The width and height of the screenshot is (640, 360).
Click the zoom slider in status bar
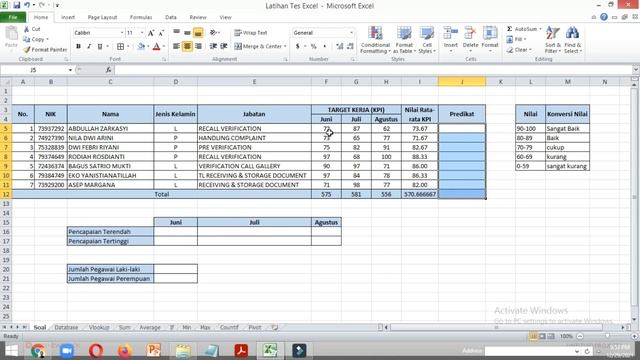tap(607, 336)
